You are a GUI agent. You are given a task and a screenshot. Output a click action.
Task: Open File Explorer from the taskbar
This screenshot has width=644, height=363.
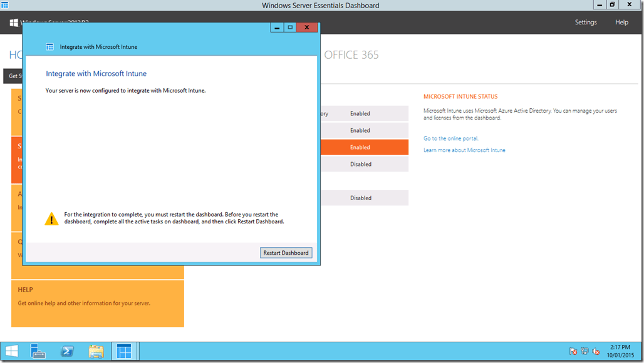pyautogui.click(x=96, y=351)
